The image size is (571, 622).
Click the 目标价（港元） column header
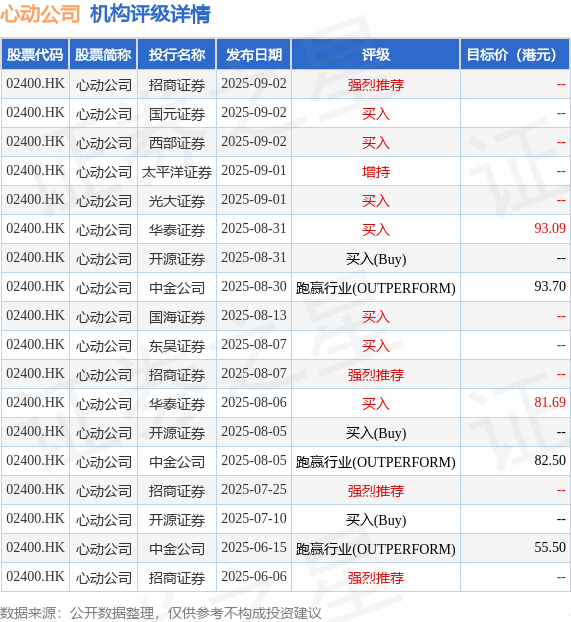tap(515, 54)
